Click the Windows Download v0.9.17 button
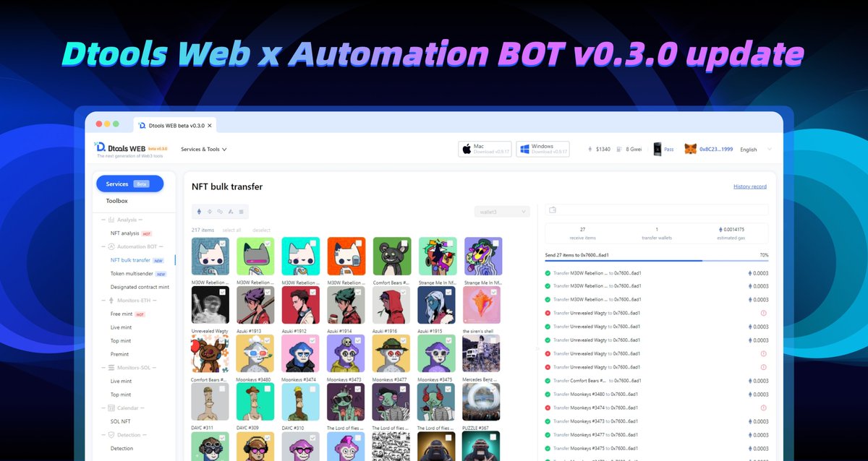The width and height of the screenshot is (868, 461). (542, 149)
